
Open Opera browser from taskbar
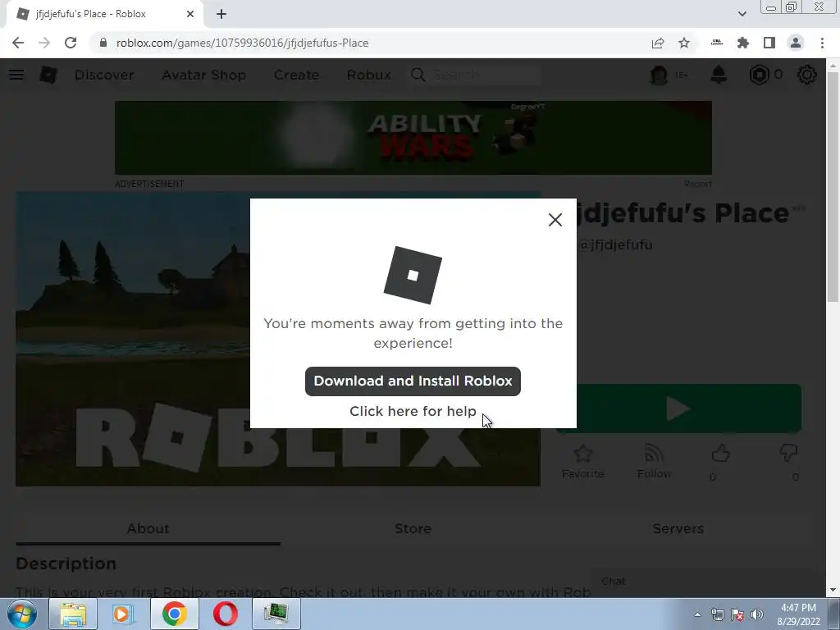pyautogui.click(x=226, y=614)
